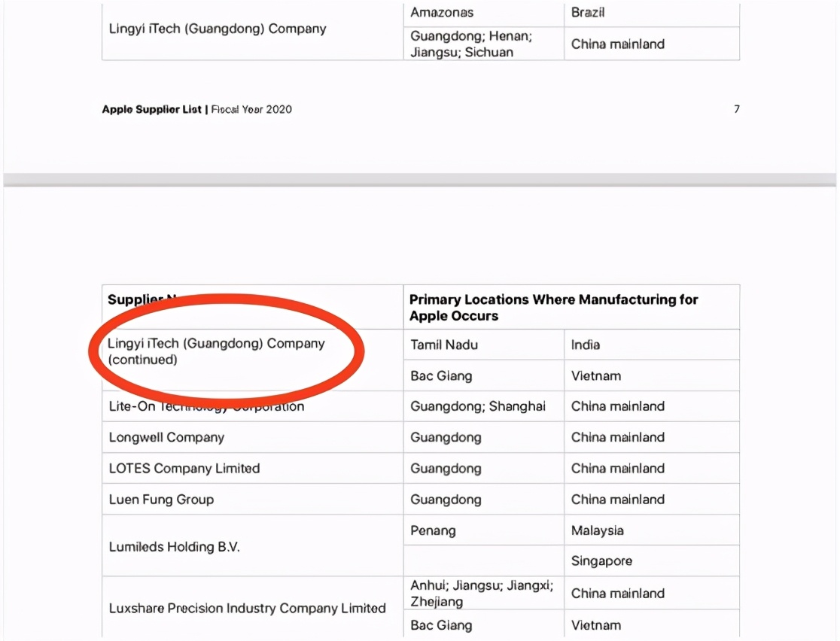840x641 pixels.
Task: Select "Vietnam" in the Lingyi iTech row
Action: [596, 376]
